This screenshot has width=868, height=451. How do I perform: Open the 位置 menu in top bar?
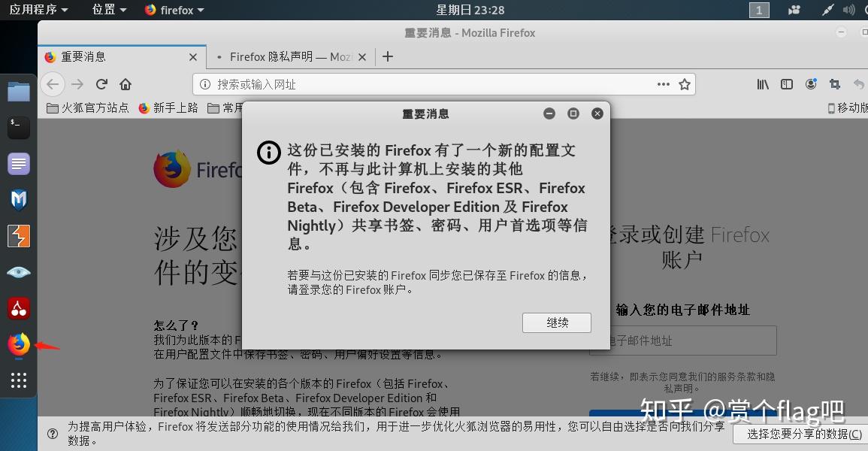109,10
